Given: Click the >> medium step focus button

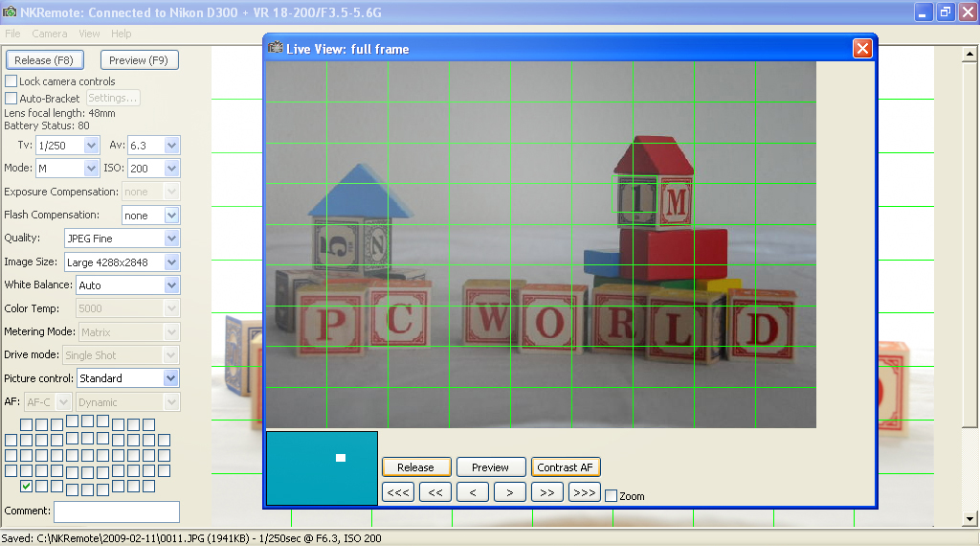Looking at the screenshot, I should (547, 492).
